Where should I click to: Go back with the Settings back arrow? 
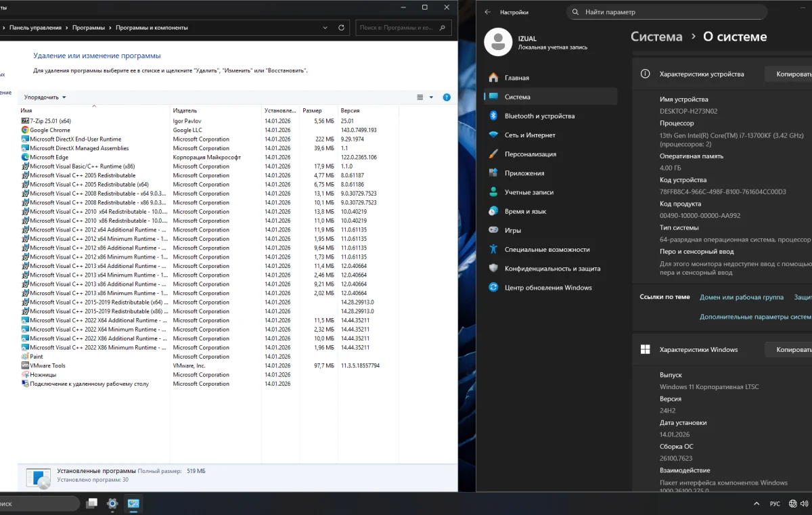pyautogui.click(x=486, y=12)
